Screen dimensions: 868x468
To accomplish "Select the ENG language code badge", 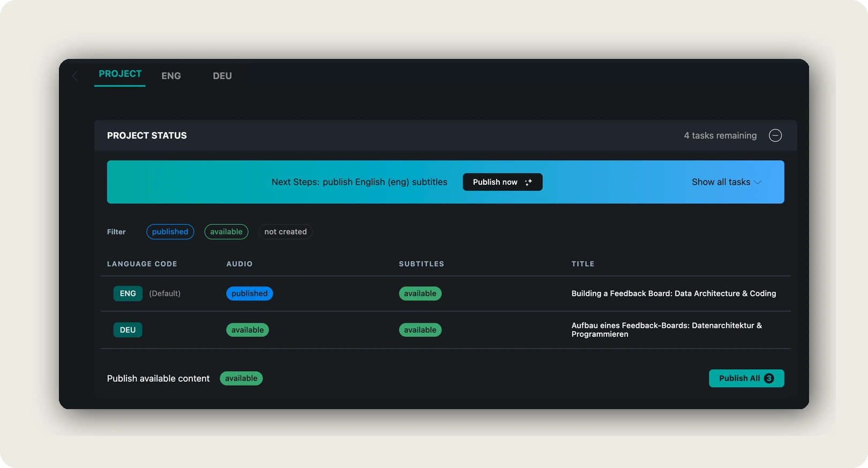I will pyautogui.click(x=128, y=293).
